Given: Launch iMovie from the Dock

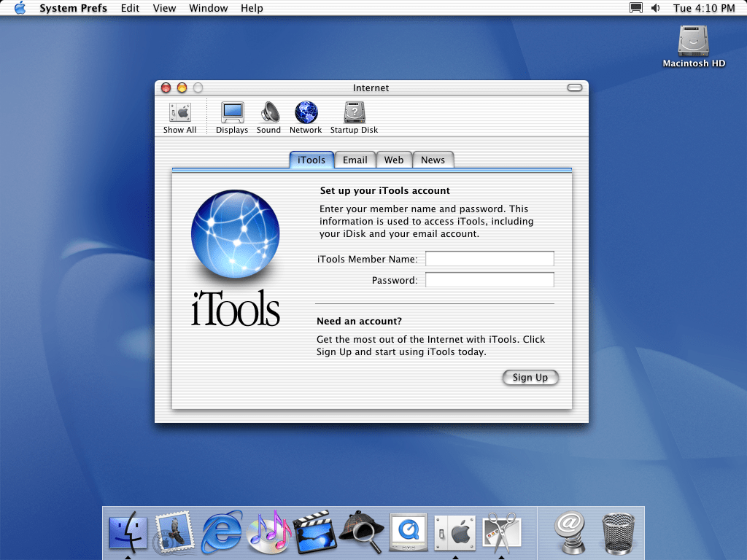Looking at the screenshot, I should [315, 532].
